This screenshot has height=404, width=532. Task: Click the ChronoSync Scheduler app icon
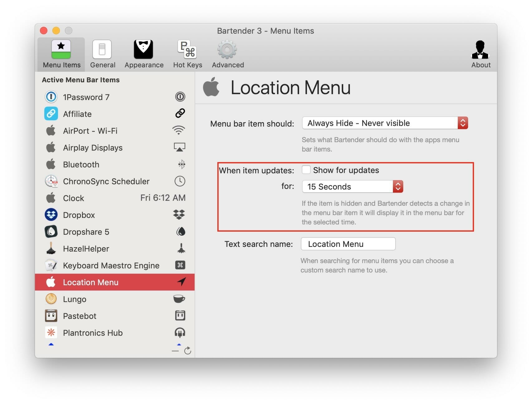point(51,181)
